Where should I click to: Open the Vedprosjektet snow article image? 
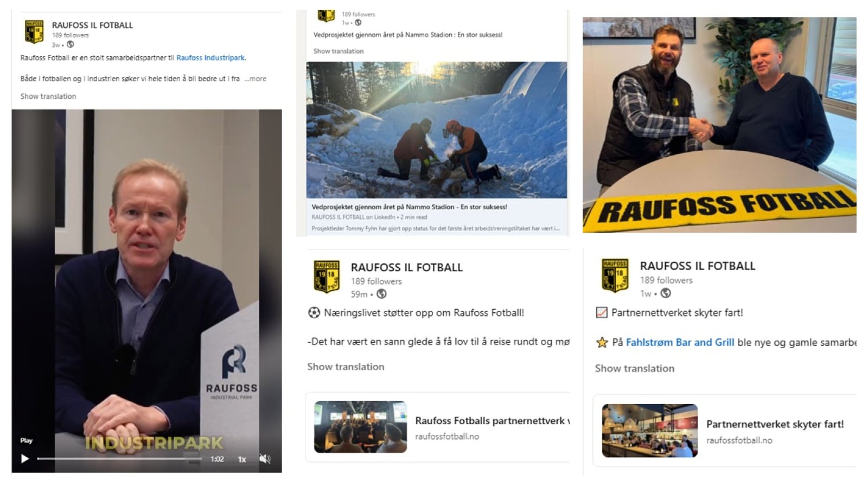click(437, 130)
